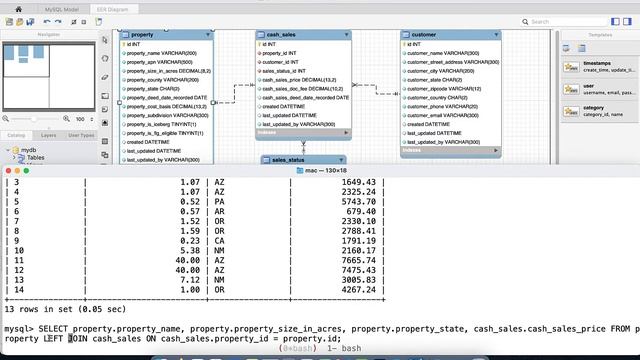Select the timestamps table template
This screenshot has width=640, height=360.
click(599, 67)
